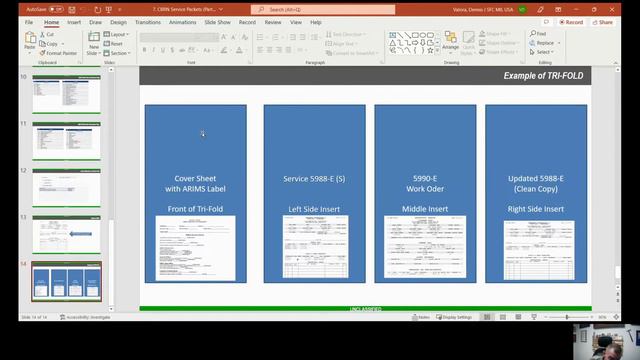The height and width of the screenshot is (360, 640).
Task: Click the Share button
Action: (602, 22)
